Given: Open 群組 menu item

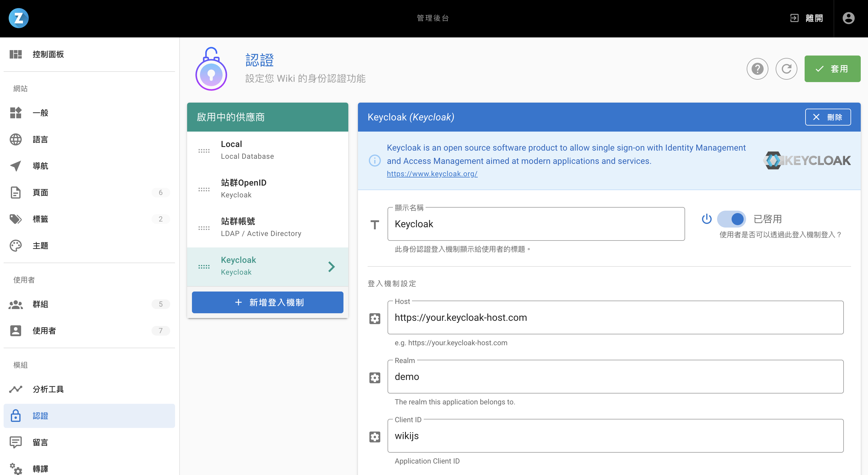Looking at the screenshot, I should pyautogui.click(x=89, y=304).
